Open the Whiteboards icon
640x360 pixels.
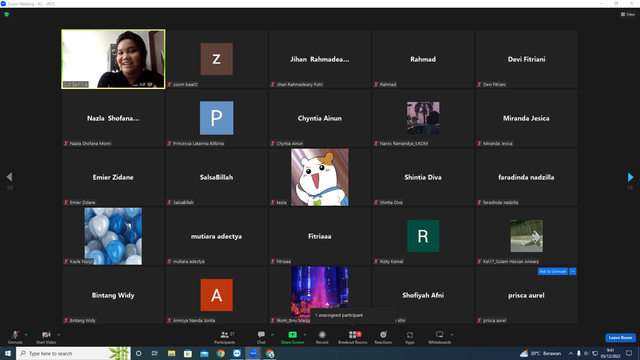pyautogui.click(x=439, y=335)
